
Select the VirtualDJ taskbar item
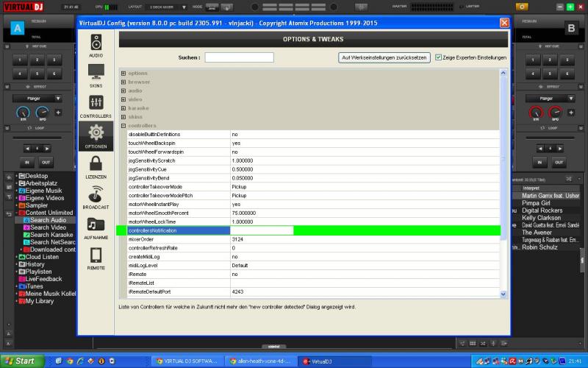pos(334,361)
